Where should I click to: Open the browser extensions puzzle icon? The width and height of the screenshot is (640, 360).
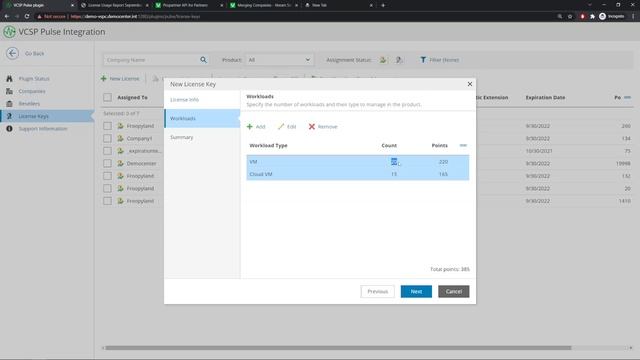point(592,16)
